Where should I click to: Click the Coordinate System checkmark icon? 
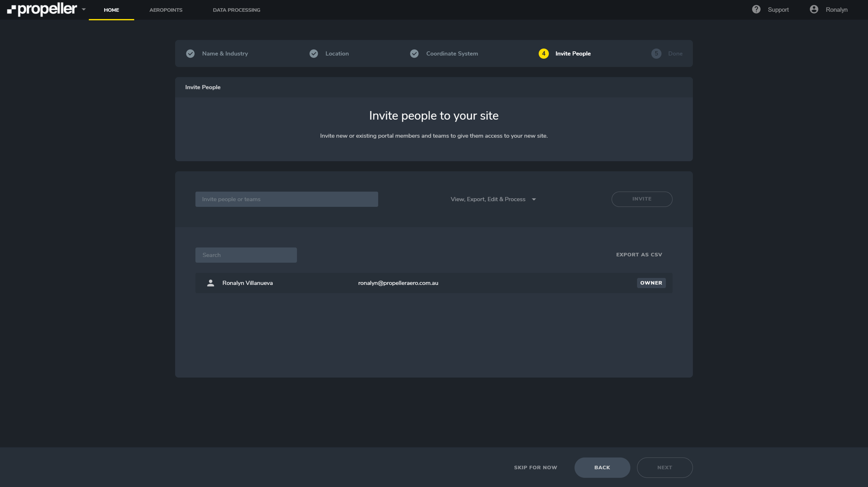tap(414, 53)
